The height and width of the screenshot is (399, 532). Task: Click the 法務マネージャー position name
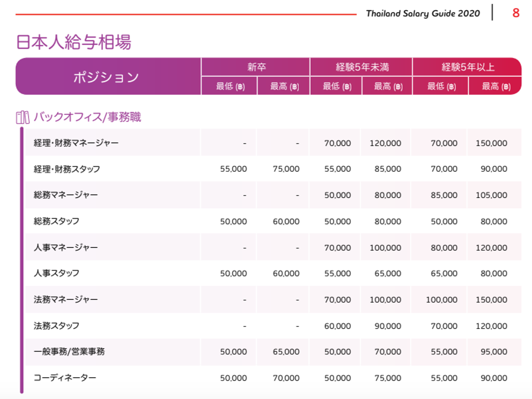point(66,300)
